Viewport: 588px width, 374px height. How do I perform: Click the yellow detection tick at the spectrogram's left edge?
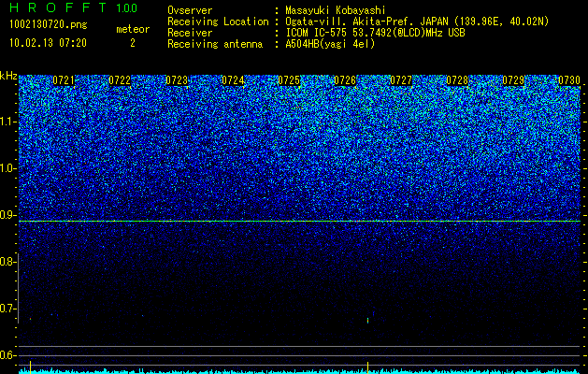(x=30, y=367)
